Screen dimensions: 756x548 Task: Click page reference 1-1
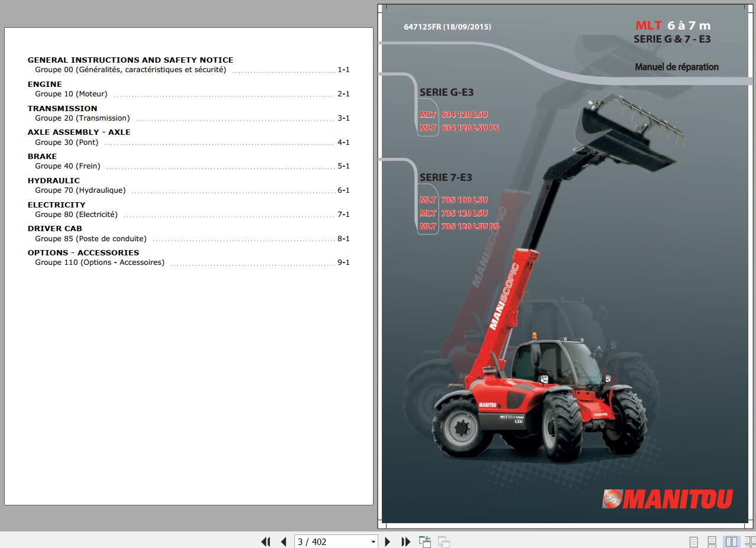(343, 70)
